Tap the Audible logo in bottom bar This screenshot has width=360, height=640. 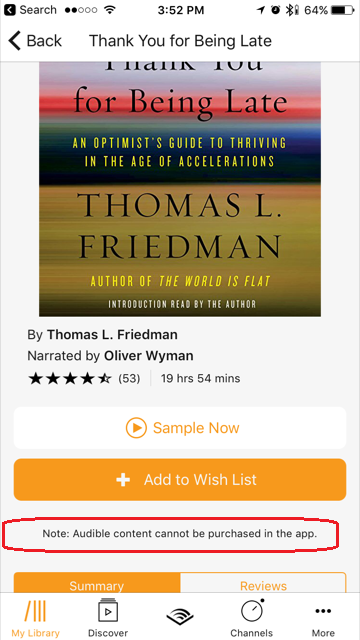[180, 616]
